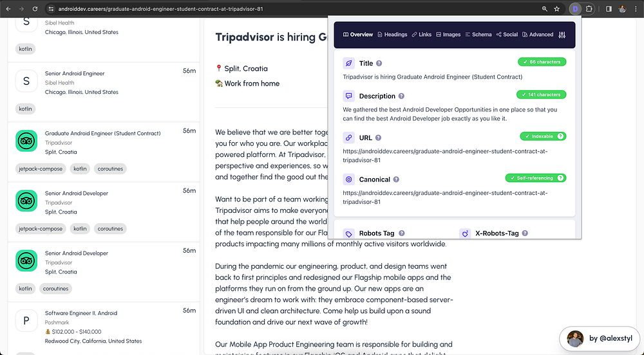The image size is (644, 355).
Task: Click the 141 characters badge
Action: click(x=541, y=95)
